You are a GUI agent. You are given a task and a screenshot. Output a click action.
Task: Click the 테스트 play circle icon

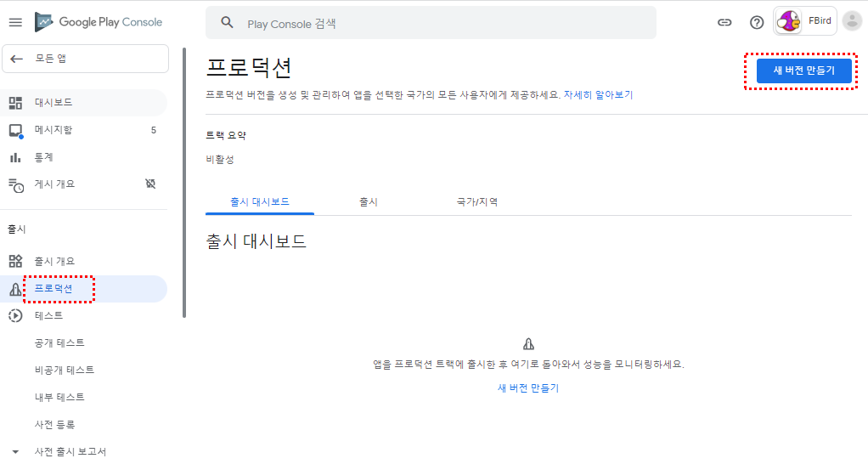click(15, 315)
